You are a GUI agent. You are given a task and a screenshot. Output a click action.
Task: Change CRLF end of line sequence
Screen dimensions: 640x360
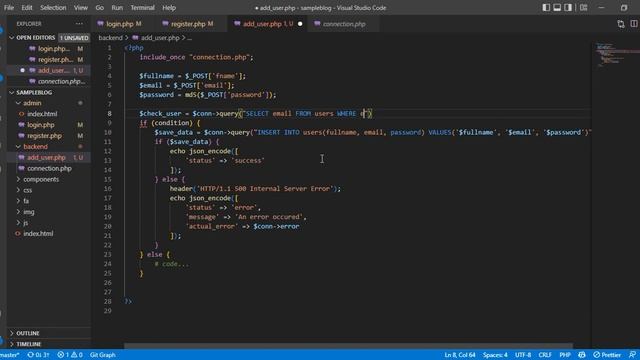point(545,355)
